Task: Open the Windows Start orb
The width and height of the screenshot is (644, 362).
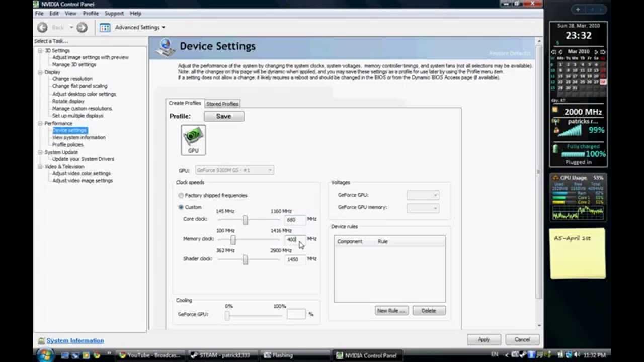Action: click(x=44, y=355)
